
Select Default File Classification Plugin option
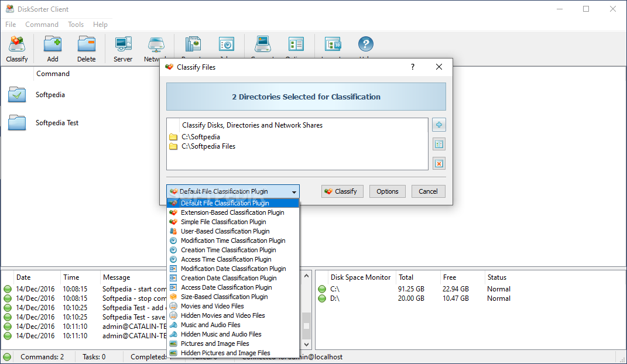pos(233,203)
